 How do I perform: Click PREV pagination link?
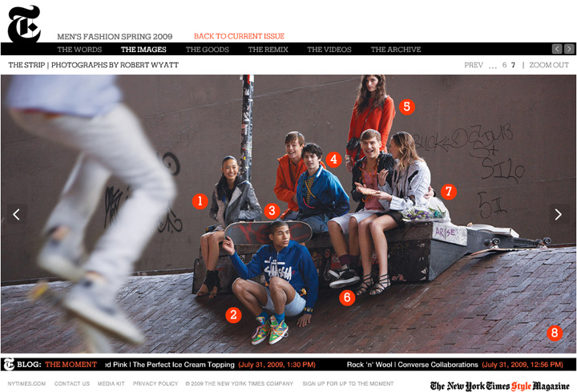474,65
